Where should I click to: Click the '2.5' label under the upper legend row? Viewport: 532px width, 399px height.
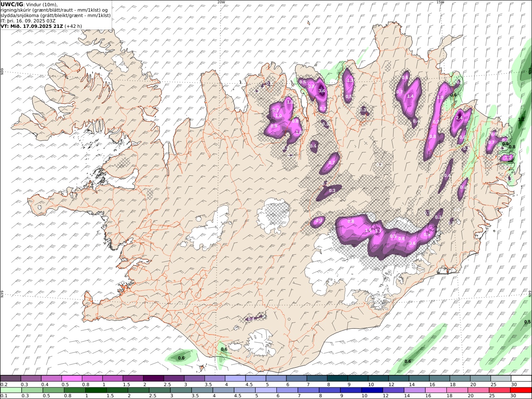(167, 384)
